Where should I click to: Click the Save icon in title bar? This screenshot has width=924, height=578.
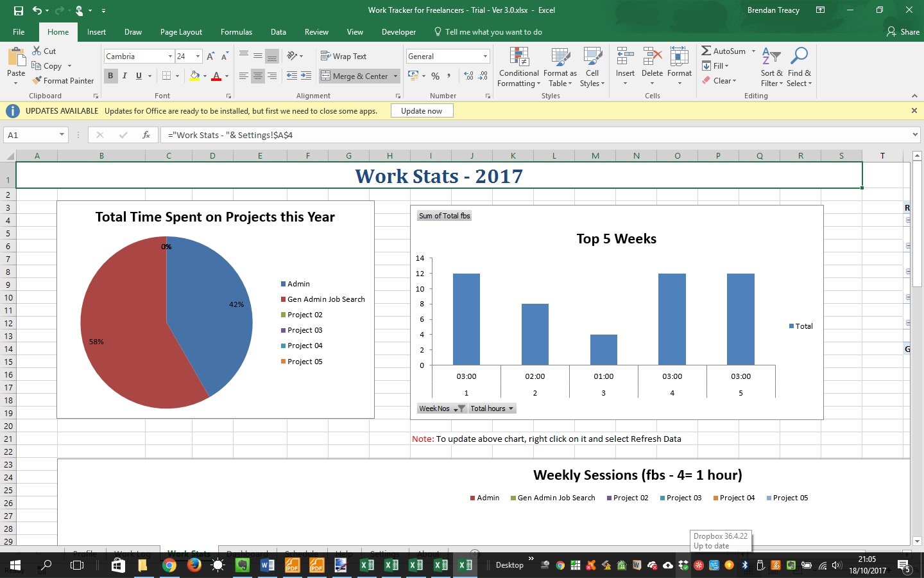click(18, 10)
